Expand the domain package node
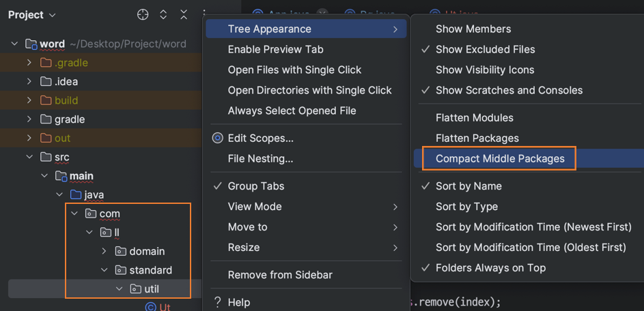This screenshot has height=311, width=644. 104,252
